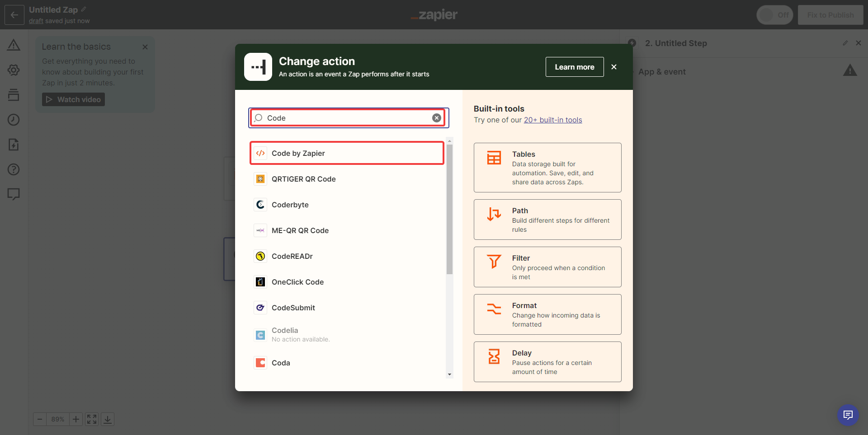Image resolution: width=868 pixels, height=435 pixels.
Task: Select the Coda app icon
Action: [260, 363]
